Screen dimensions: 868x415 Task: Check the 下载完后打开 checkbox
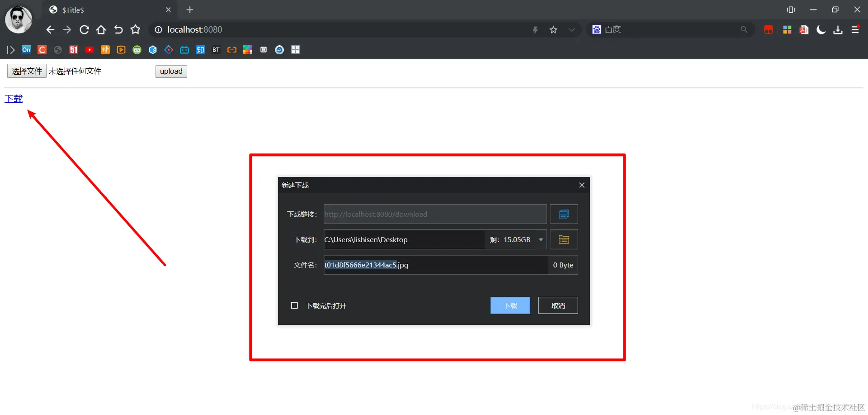coord(294,305)
